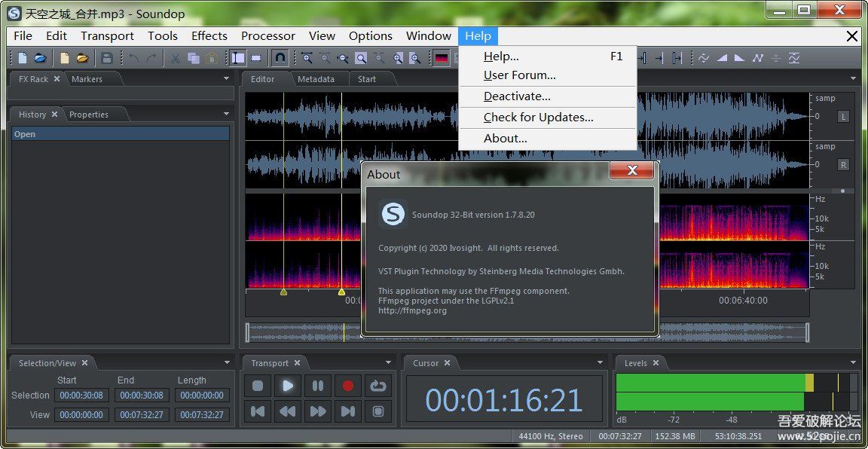
Task: Switch to the Markers tab
Action: tap(87, 79)
